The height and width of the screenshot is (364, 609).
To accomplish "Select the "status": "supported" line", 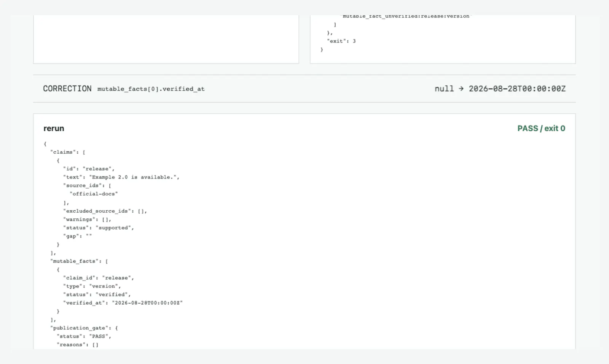I will click(99, 228).
